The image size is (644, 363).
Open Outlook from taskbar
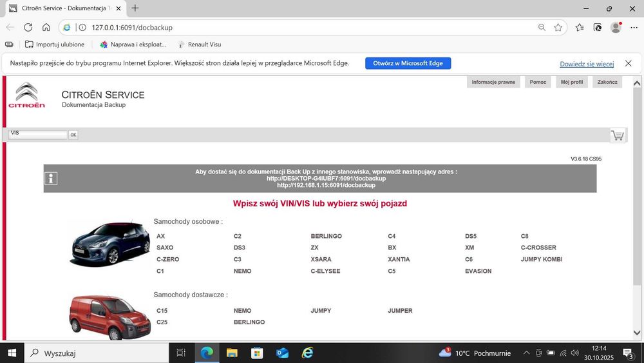tap(282, 353)
